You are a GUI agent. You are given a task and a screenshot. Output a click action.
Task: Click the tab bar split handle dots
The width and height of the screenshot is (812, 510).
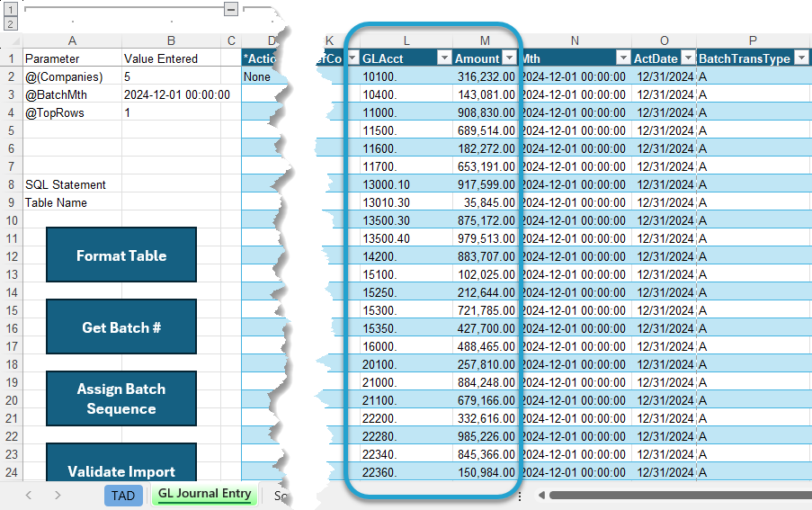(520, 496)
